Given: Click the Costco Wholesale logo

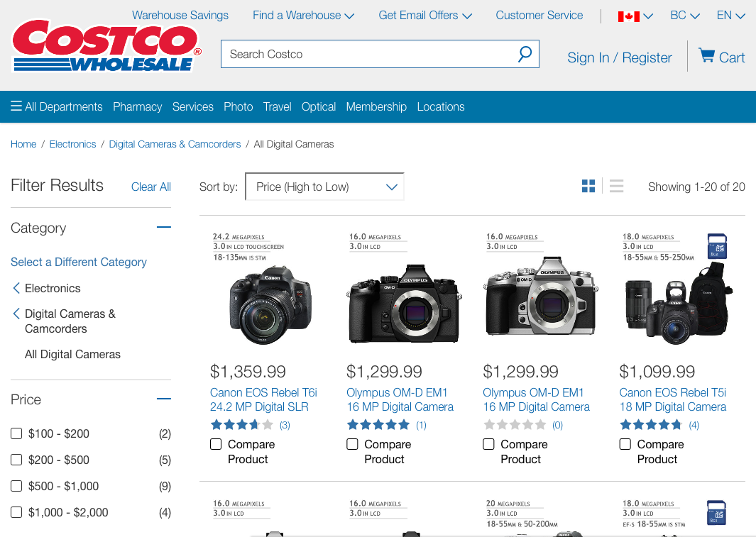Looking at the screenshot, I should (106, 45).
